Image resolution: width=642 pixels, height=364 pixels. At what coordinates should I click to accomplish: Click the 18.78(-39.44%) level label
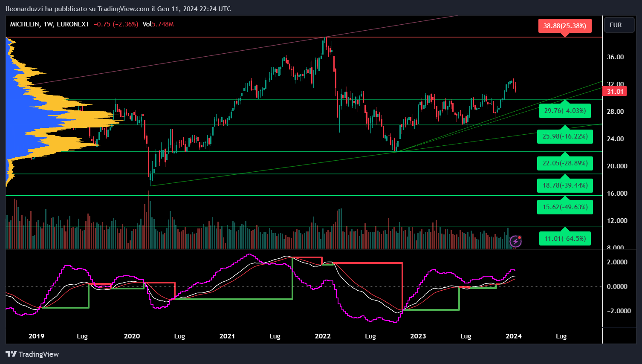tap(565, 185)
